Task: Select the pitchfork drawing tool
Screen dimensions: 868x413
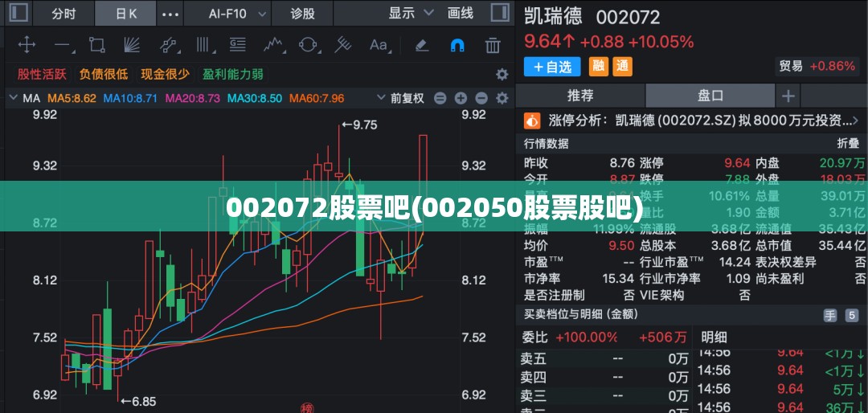Action: 343,45
